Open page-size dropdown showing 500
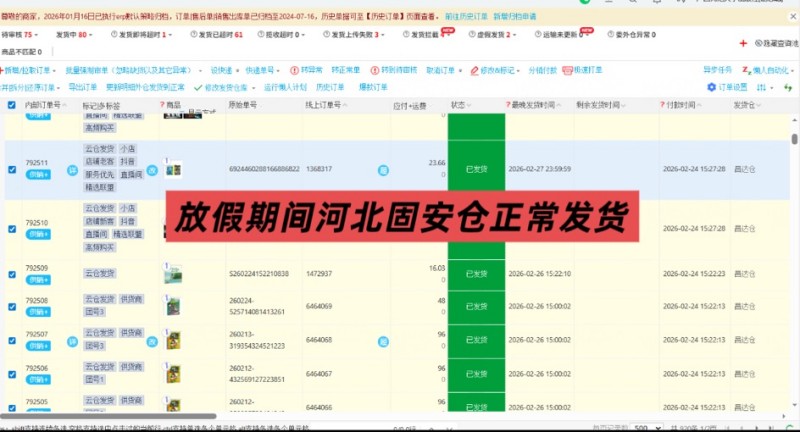The width and height of the screenshot is (800, 432). point(646,427)
